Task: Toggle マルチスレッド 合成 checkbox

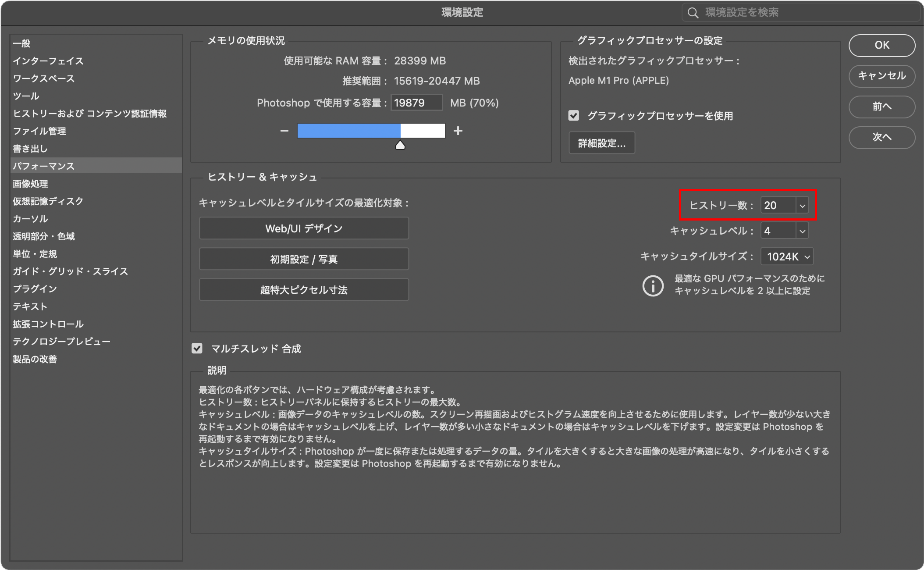Action: coord(197,349)
